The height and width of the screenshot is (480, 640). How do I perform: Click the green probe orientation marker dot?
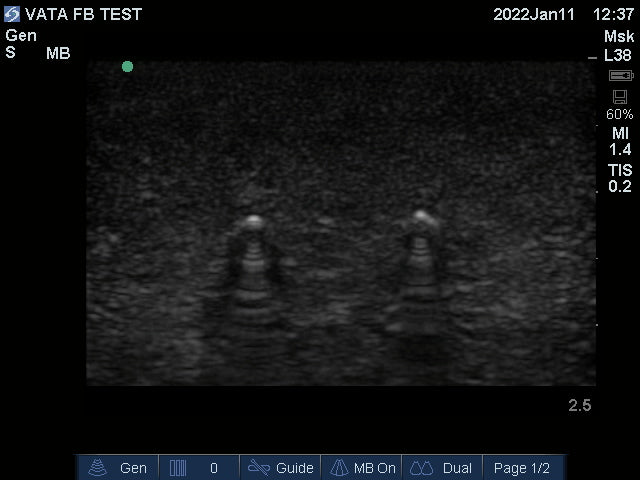coord(127,67)
